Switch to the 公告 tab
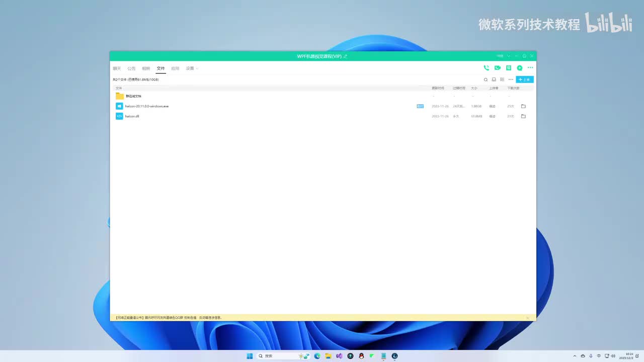Screen dimensions: 644x362 131,68
